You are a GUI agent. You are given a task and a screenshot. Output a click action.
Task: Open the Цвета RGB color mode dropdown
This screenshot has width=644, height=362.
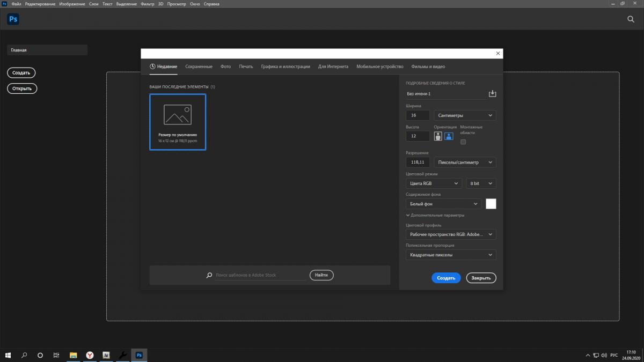(434, 183)
